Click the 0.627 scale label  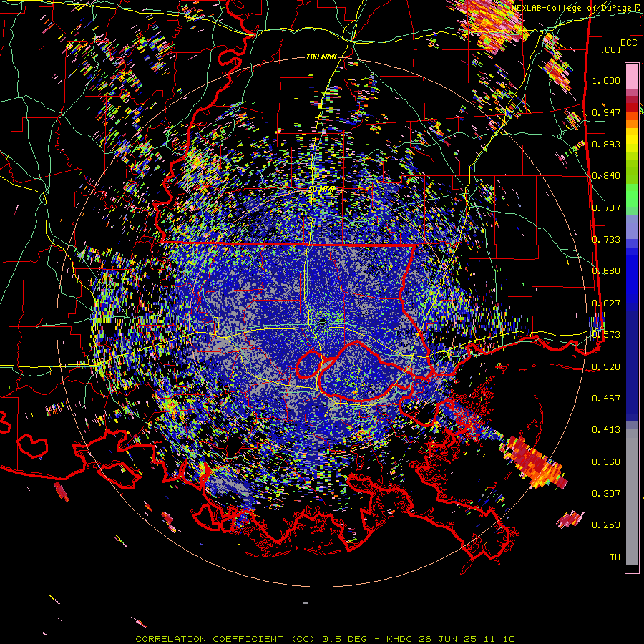pos(606,303)
